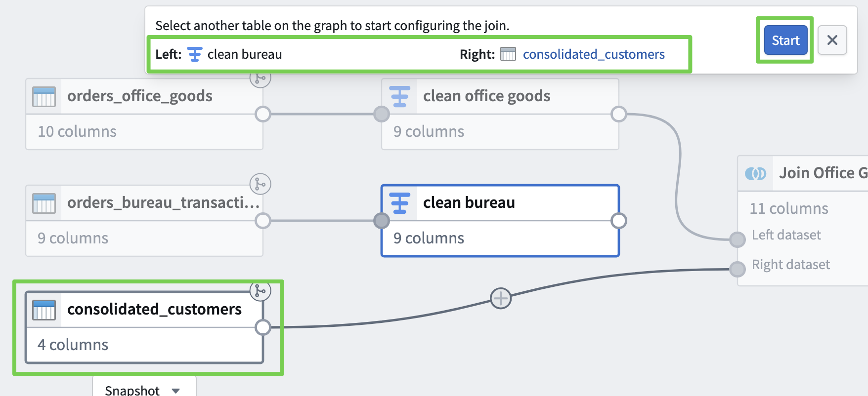The image size is (868, 396).
Task: Click the orders_office_goods table icon
Action: click(x=44, y=96)
